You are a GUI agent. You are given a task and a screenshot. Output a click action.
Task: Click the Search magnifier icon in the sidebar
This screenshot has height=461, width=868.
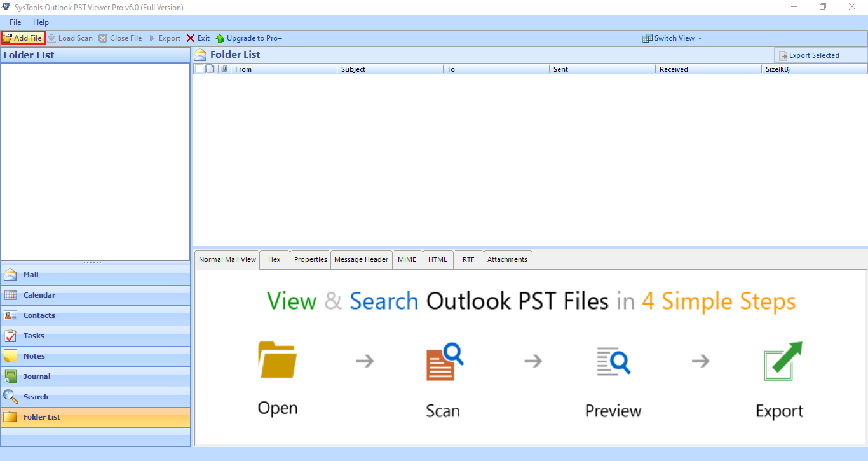pyautogui.click(x=10, y=397)
